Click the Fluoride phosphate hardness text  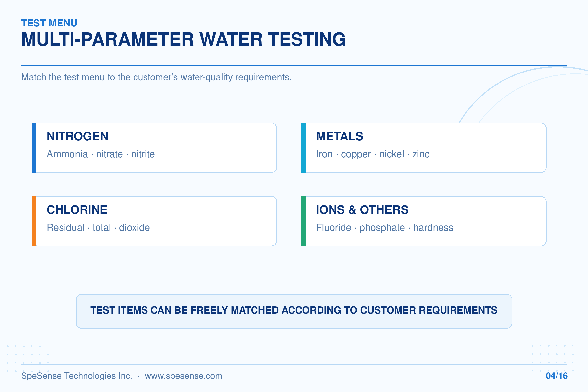click(385, 228)
